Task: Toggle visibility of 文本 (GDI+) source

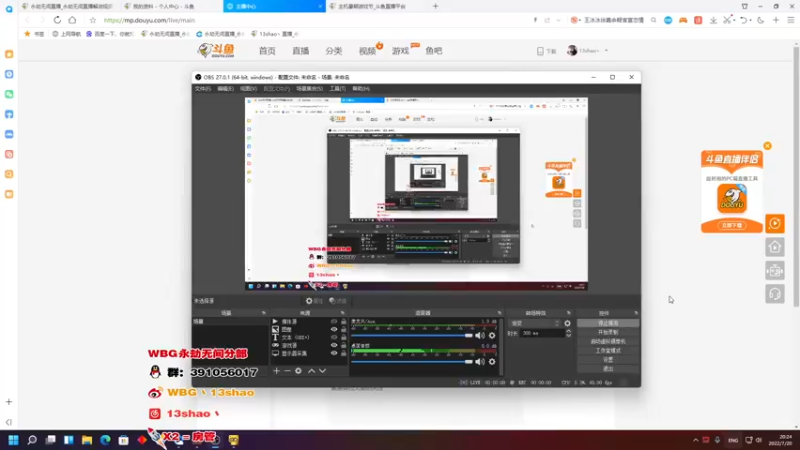Action: click(x=334, y=337)
